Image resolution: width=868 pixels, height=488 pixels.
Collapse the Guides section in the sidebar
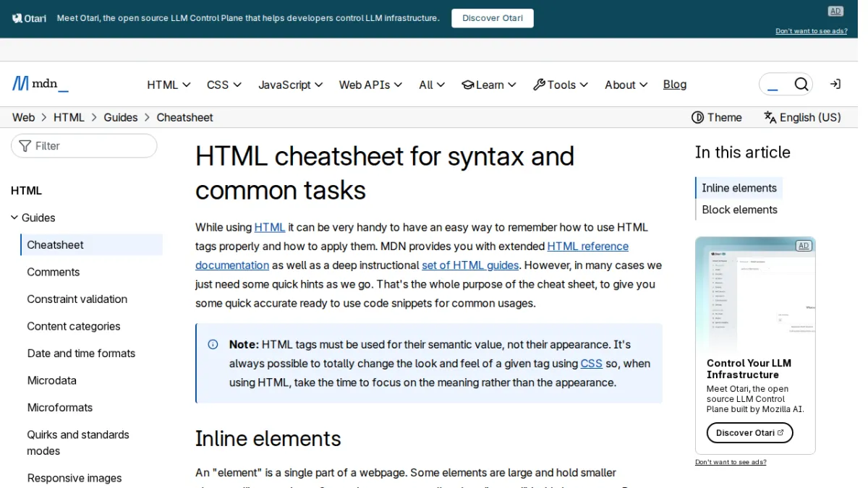(33, 218)
